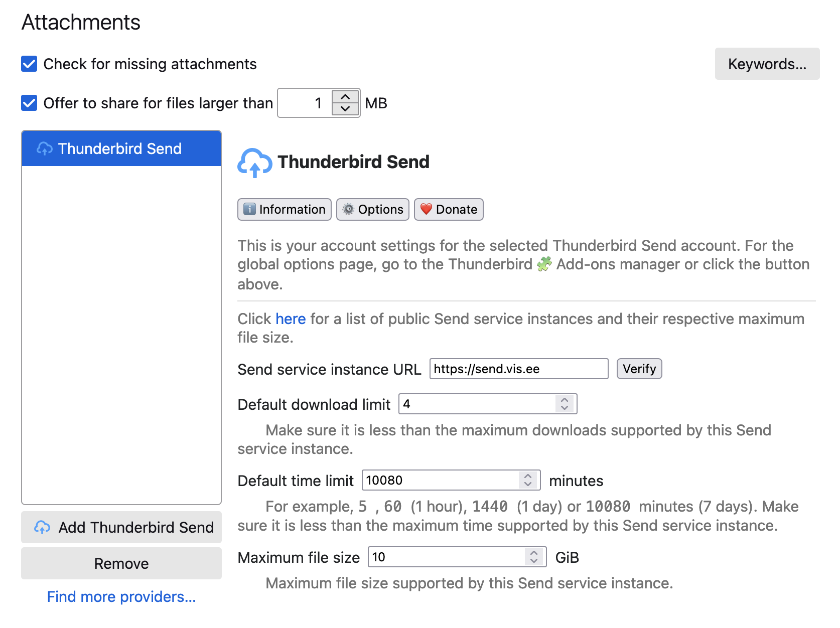This screenshot has height=628, width=840.
Task: Click the 'GiB' unit label
Action: coord(567,557)
